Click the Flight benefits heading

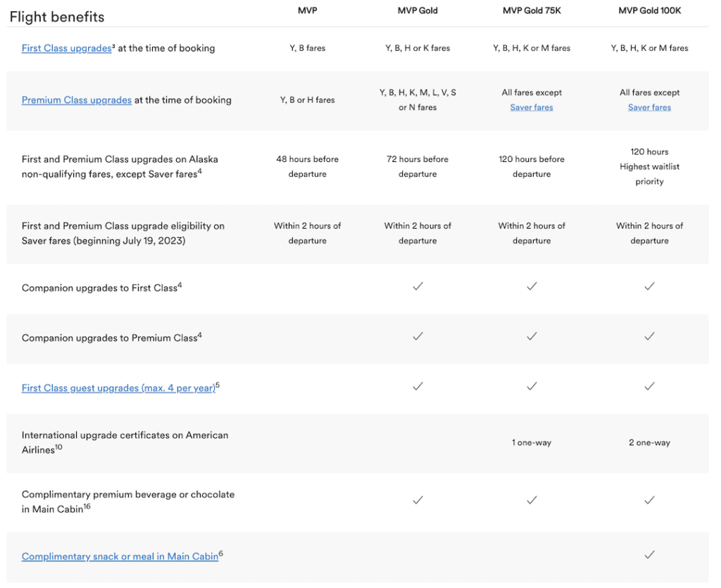[57, 17]
